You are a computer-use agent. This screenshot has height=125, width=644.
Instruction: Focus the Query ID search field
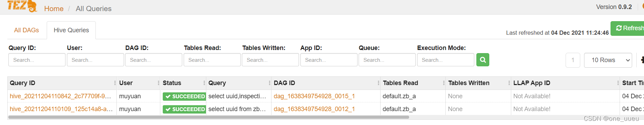(37, 60)
